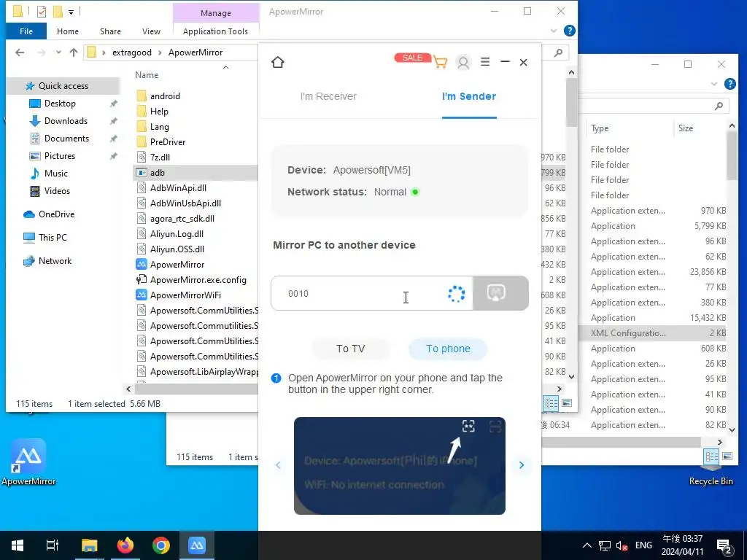Open Downloads in navigation pane
The image size is (747, 560).
[x=66, y=121]
